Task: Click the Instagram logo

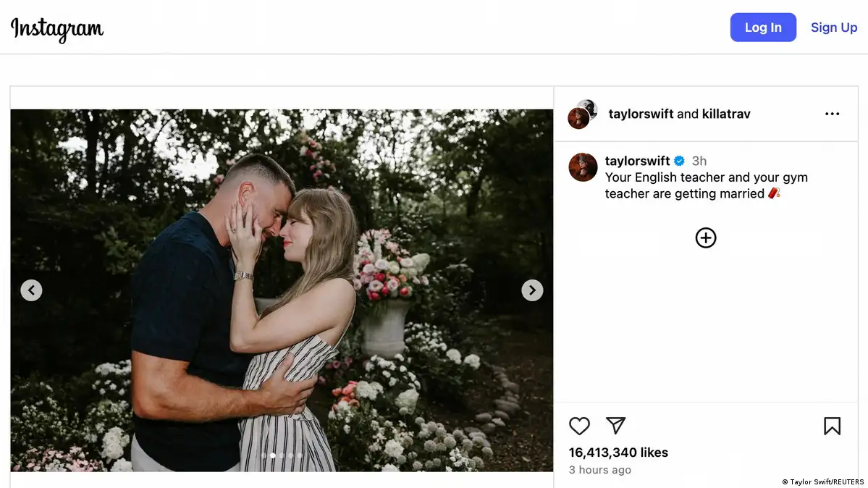Action: pyautogui.click(x=57, y=29)
